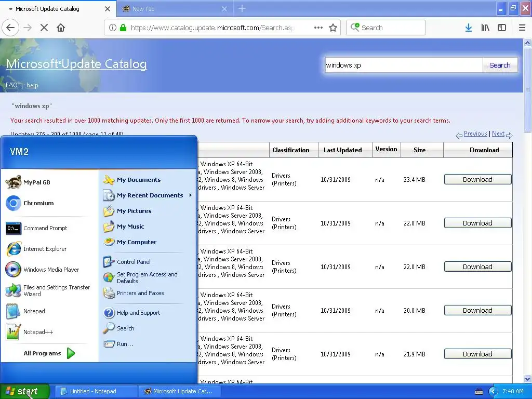Stop loading the page
The width and height of the screenshot is (532, 399).
click(x=44, y=28)
